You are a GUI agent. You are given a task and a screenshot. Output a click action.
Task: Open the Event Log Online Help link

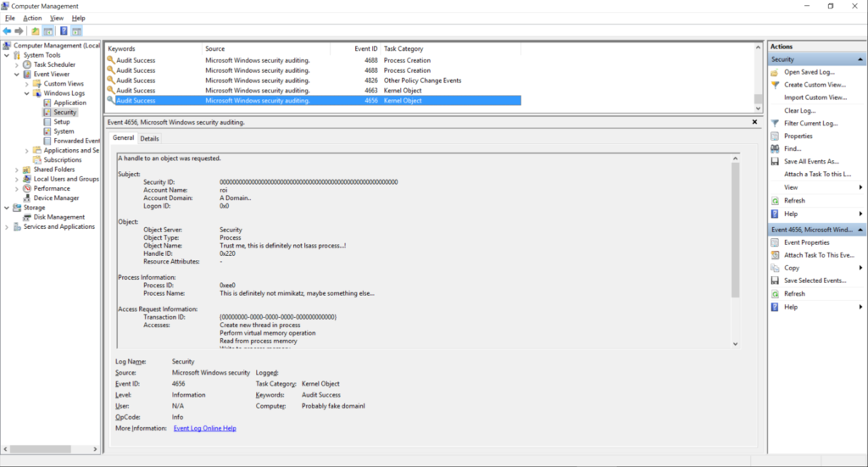coord(205,428)
